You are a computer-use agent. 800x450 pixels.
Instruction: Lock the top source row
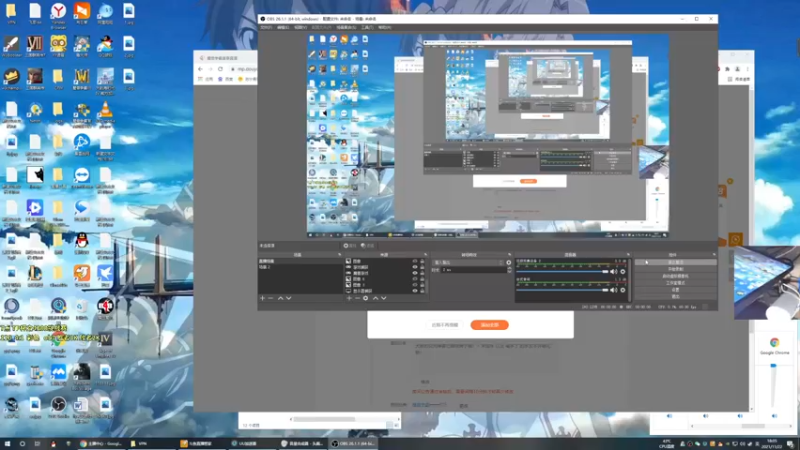[x=422, y=261]
